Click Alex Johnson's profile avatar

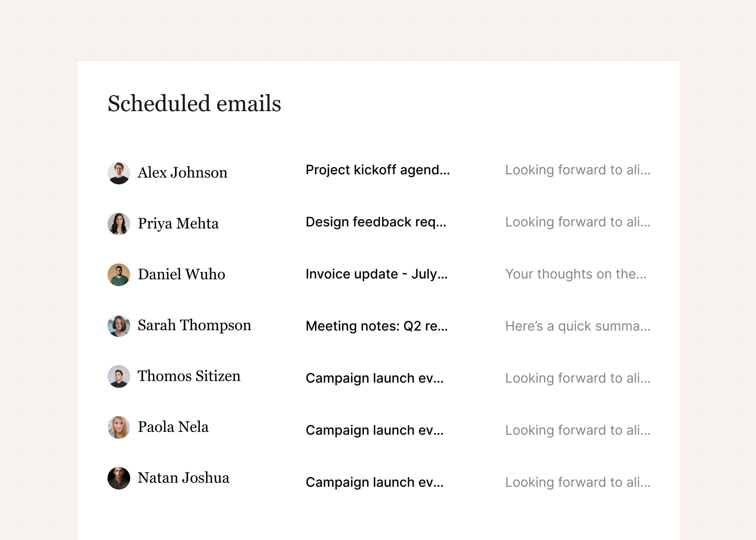tap(118, 173)
